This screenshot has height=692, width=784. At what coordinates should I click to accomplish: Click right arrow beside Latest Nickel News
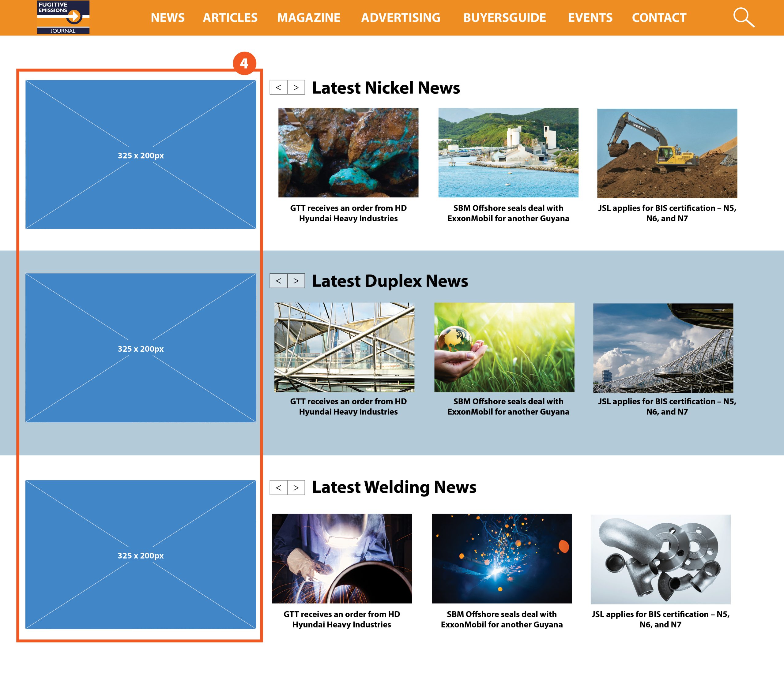pos(296,88)
